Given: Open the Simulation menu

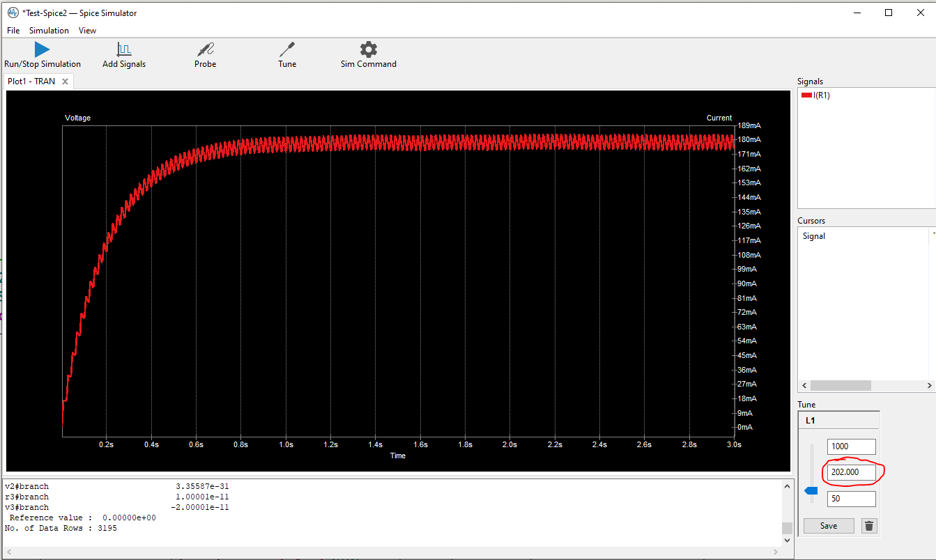Looking at the screenshot, I should click(x=49, y=31).
